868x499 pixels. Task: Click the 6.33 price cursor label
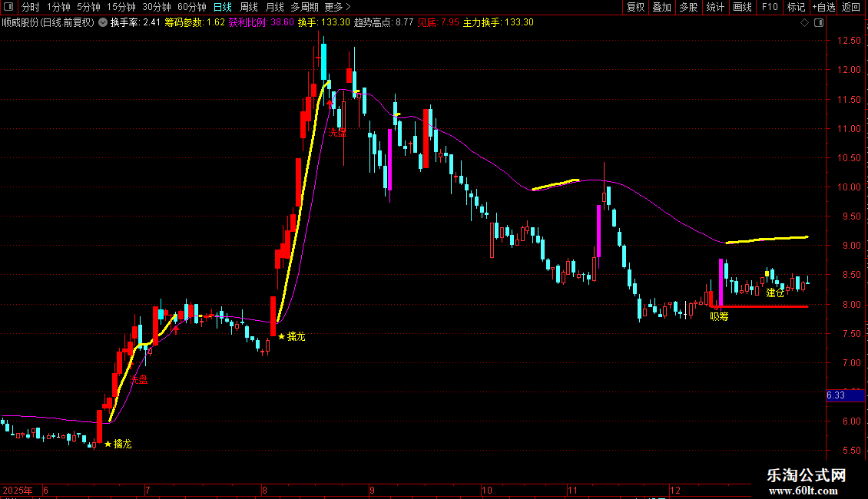(845, 395)
